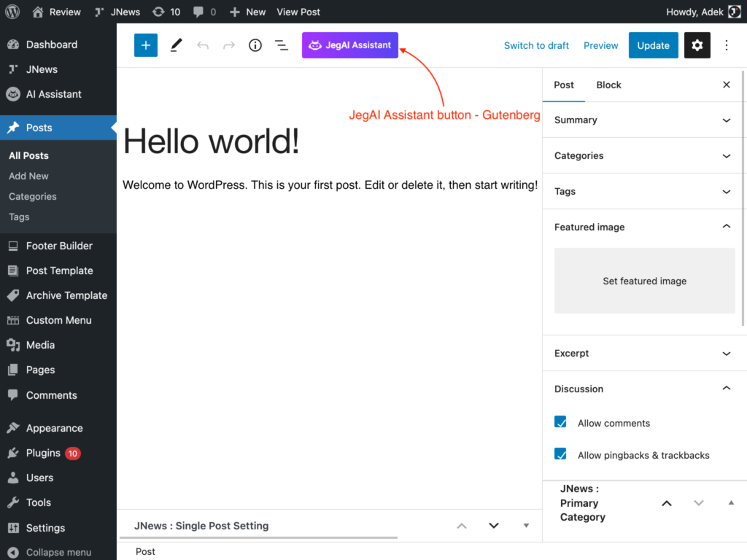The height and width of the screenshot is (560, 747).
Task: Open the Options three-dot menu
Action: tap(727, 45)
